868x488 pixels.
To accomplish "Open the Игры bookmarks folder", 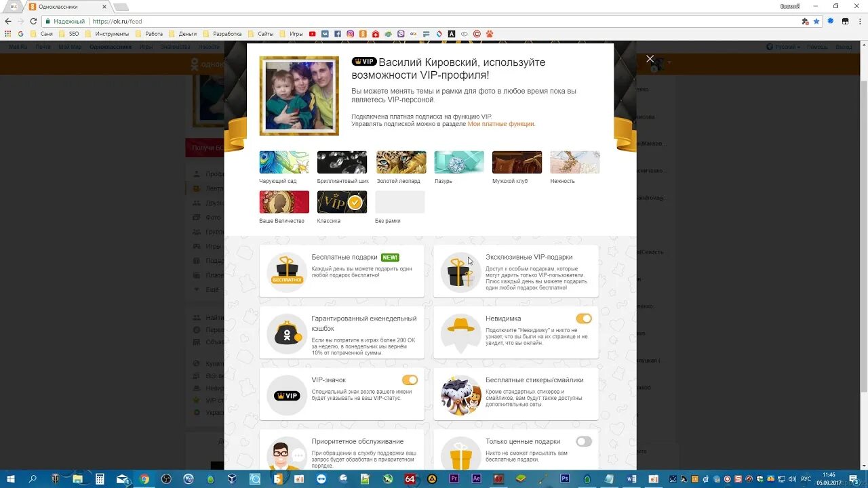I will click(x=292, y=34).
